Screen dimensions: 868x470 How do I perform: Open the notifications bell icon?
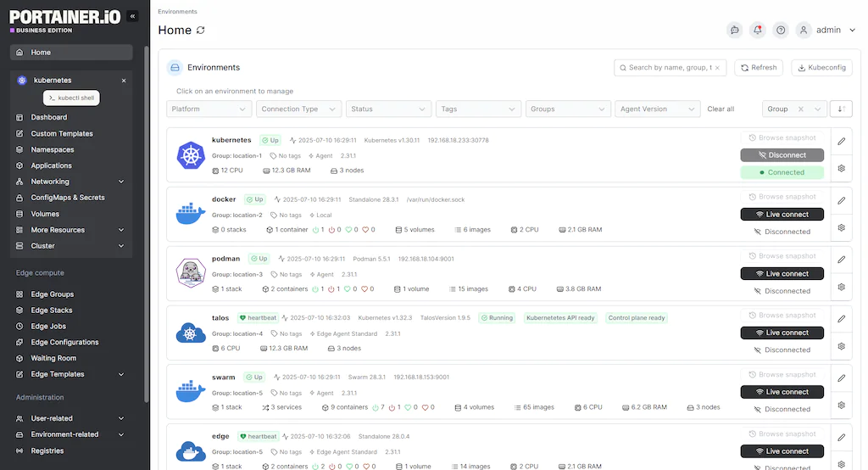pos(757,30)
